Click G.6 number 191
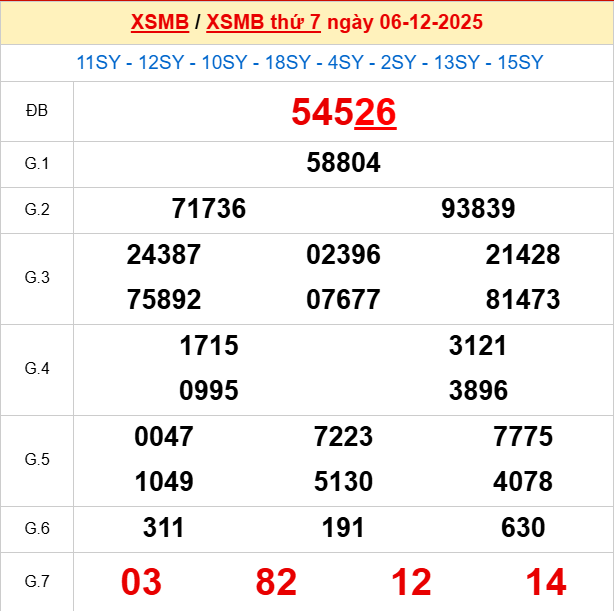The width and height of the screenshot is (614, 611). coord(343,528)
